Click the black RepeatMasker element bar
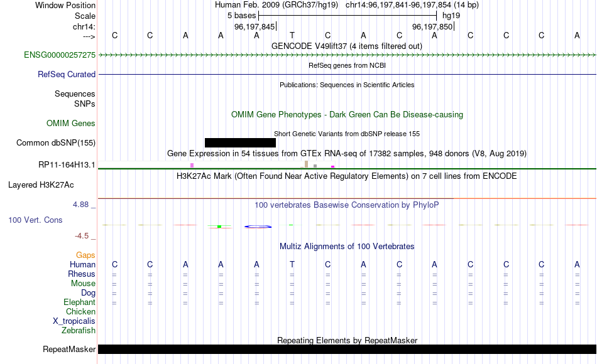The width and height of the screenshot is (597, 364). [x=348, y=349]
